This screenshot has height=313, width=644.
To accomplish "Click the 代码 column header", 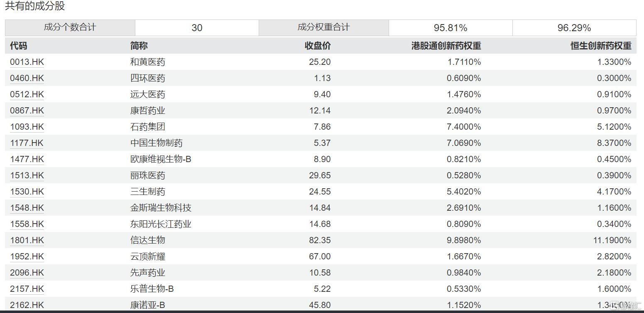I will coord(19,46).
